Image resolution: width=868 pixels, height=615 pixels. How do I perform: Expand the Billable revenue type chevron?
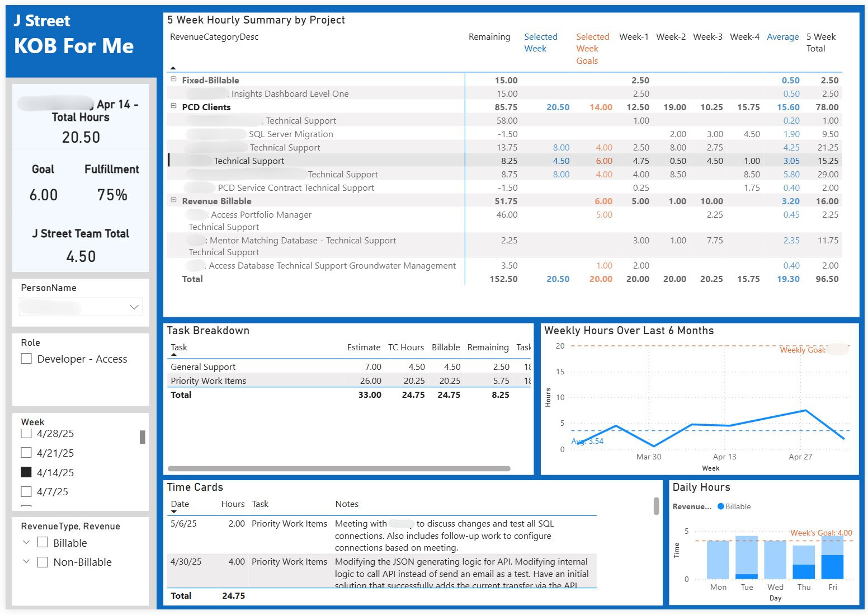(26, 542)
